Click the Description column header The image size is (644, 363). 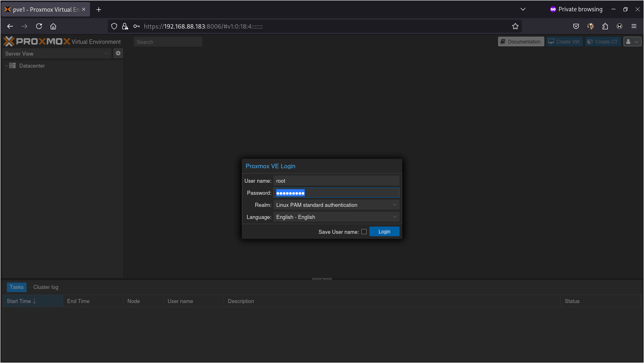(392, 301)
